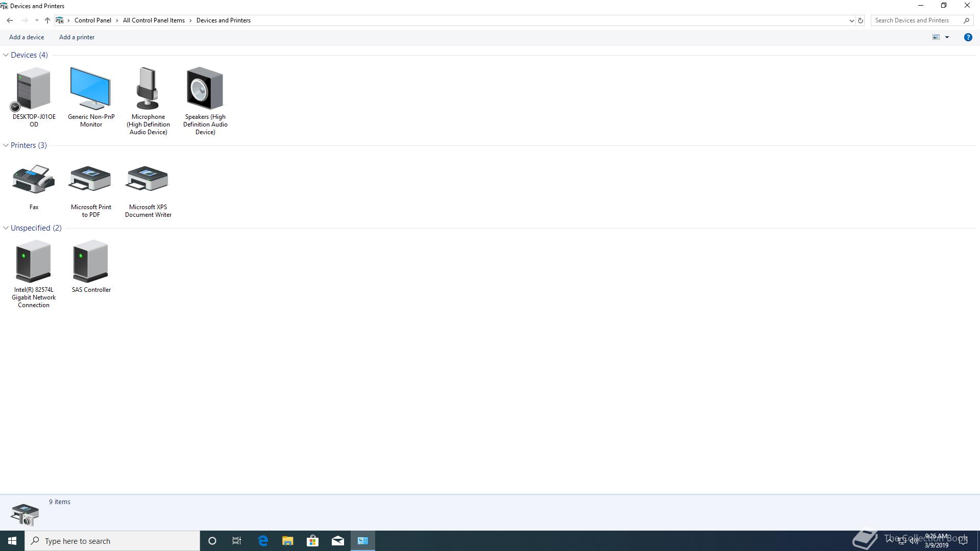Launch Microsoft Edge from the taskbar
The image size is (980, 551).
[263, 541]
